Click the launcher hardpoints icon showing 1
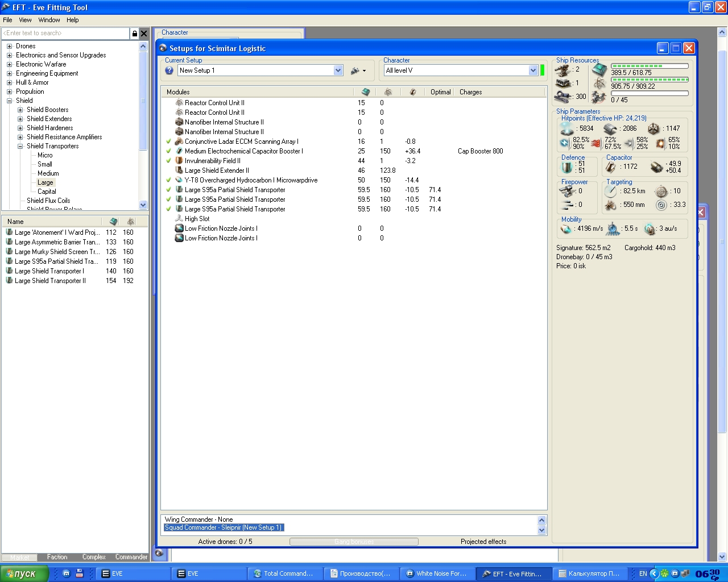Image resolution: width=728 pixels, height=582 pixels. click(563, 83)
